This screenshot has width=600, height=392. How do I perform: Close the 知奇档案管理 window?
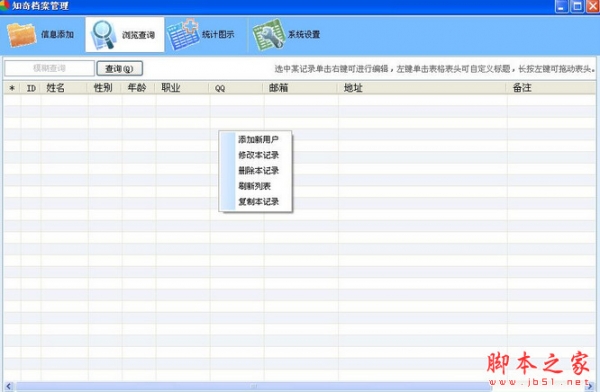click(x=593, y=6)
